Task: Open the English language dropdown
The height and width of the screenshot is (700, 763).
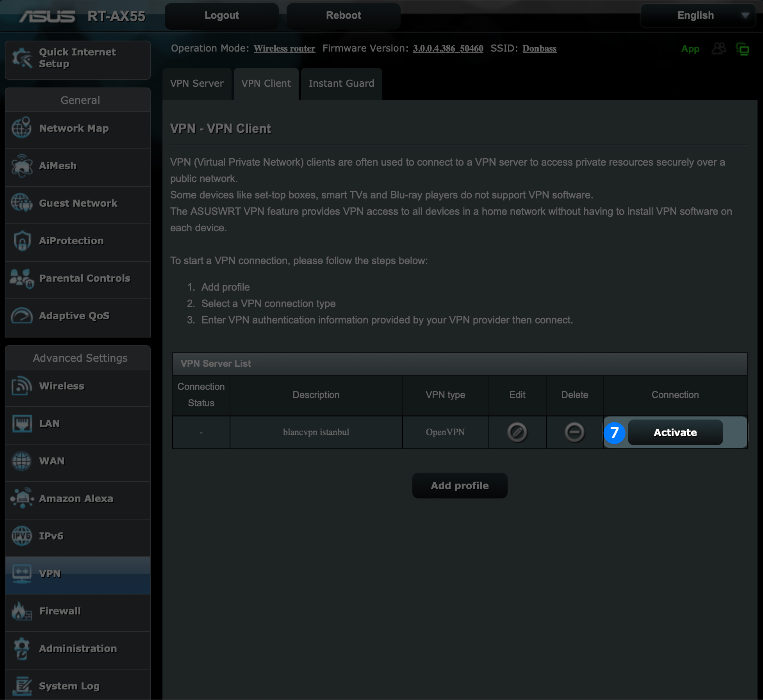Action: (x=698, y=16)
